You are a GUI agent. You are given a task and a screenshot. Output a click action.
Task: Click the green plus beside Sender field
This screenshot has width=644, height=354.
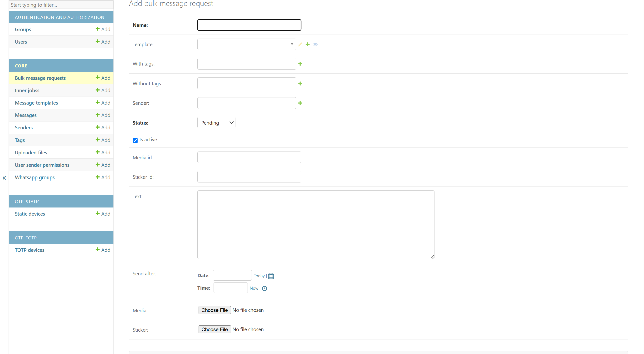click(x=300, y=103)
